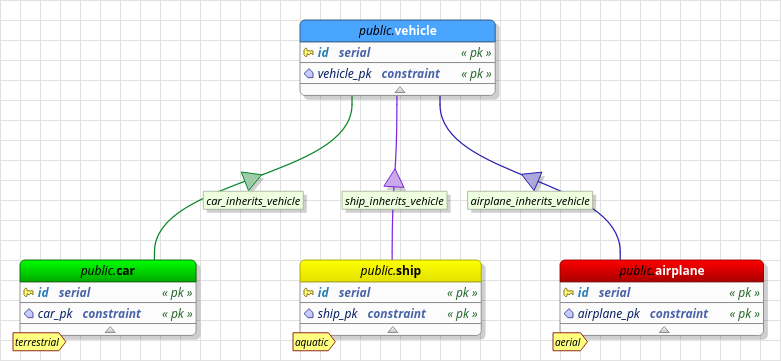781x361 pixels.
Task: Select the terrestrial tag on car table
Action: 39,342
